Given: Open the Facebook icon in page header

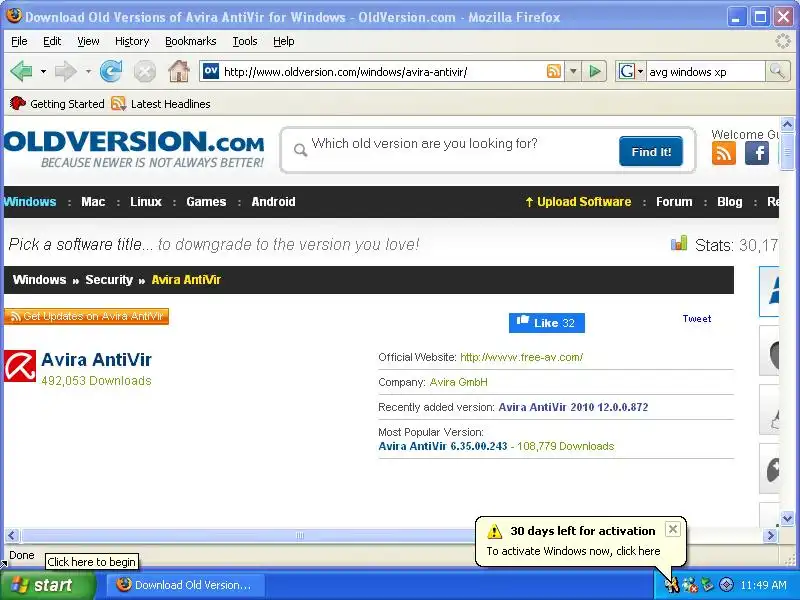Looking at the screenshot, I should 757,153.
